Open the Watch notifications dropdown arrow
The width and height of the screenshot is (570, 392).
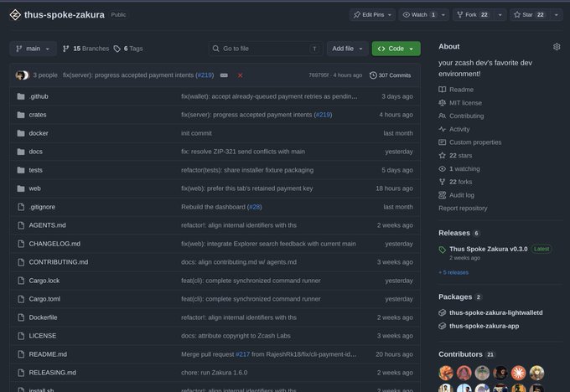pyautogui.click(x=443, y=15)
